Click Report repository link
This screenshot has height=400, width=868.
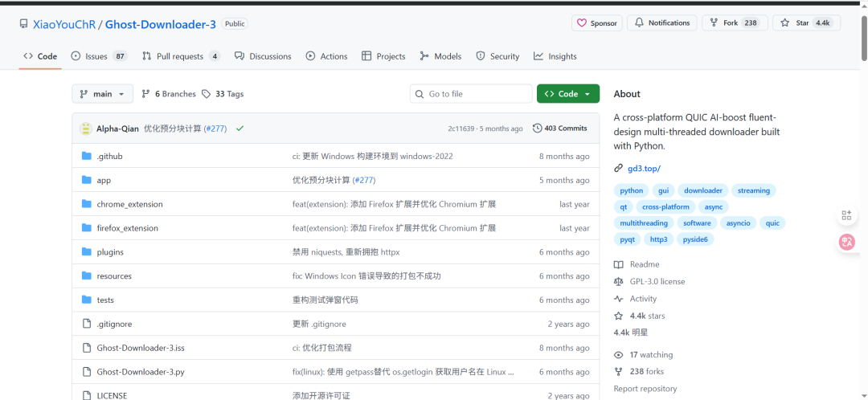click(x=645, y=389)
